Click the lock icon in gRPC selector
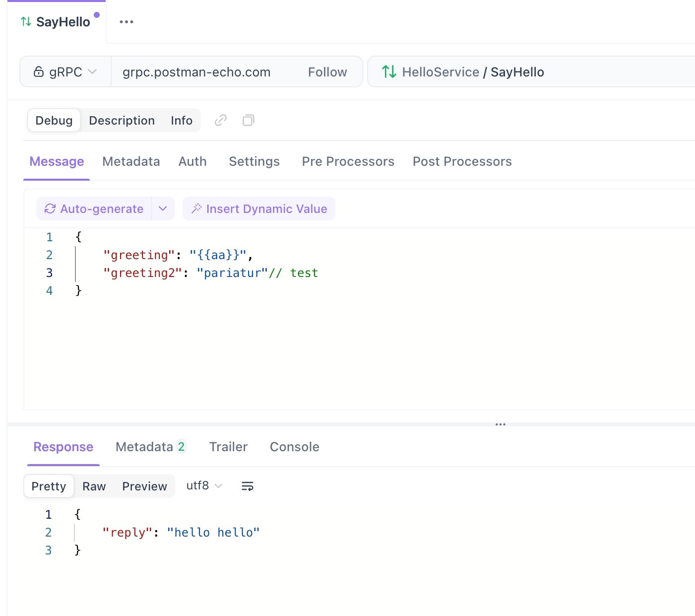 (x=39, y=72)
